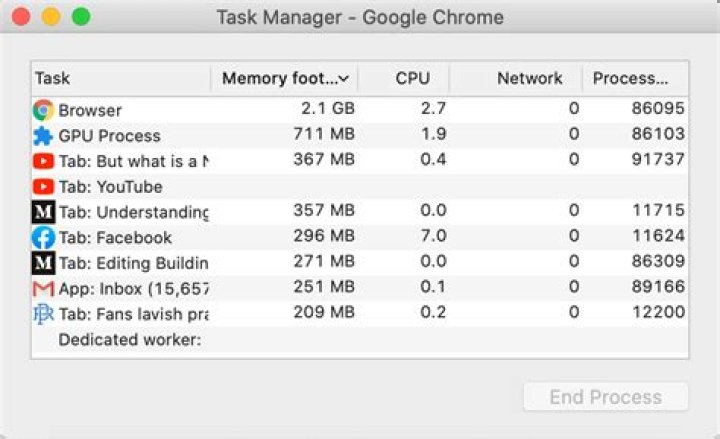This screenshot has width=720, height=439.
Task: Click the puzzle-piece icon of GPU Process
Action: [x=43, y=136]
